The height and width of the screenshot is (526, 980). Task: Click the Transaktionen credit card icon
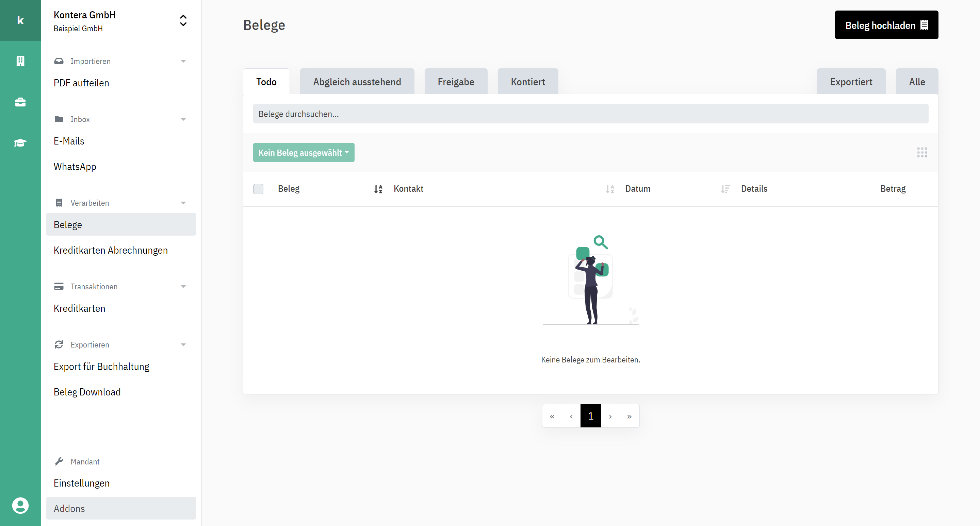pos(59,286)
